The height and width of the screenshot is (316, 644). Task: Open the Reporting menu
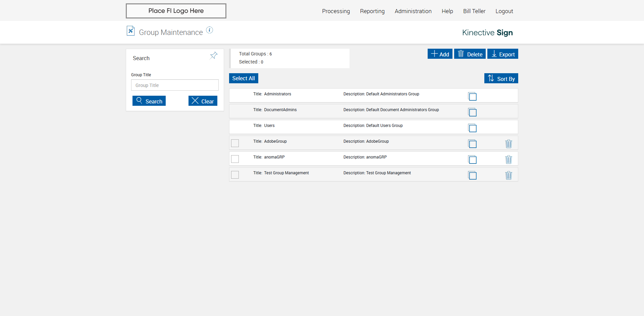pos(372,11)
